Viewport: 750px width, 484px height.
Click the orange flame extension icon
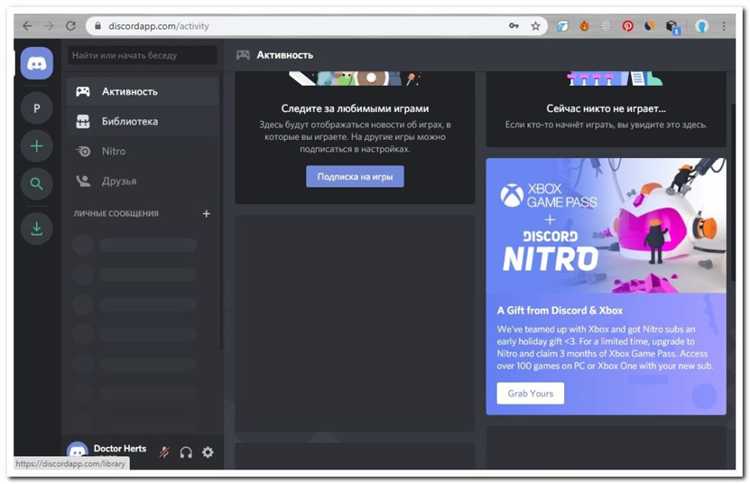coord(584,26)
